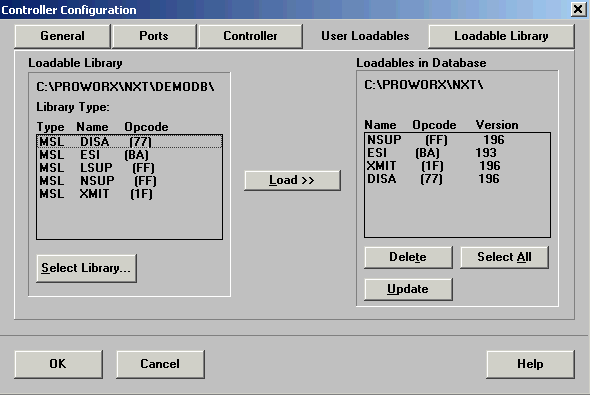Image resolution: width=590 pixels, height=395 pixels.
Task: Click the Update button
Action: click(408, 289)
